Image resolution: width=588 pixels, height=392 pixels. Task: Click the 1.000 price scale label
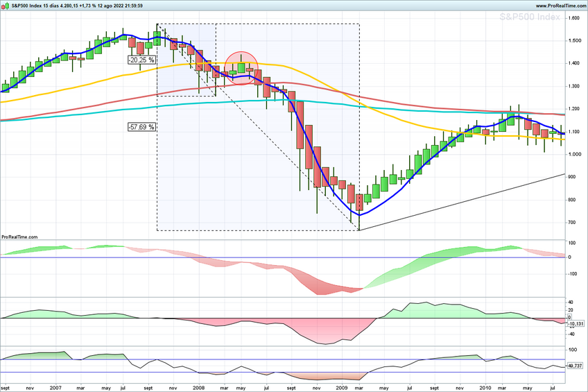point(574,154)
